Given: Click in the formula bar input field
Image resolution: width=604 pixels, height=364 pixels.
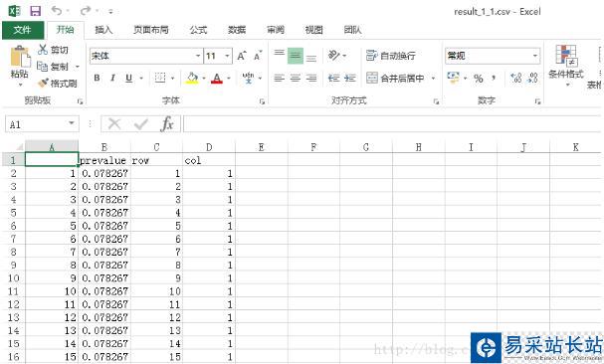Looking at the screenshot, I should pos(393,124).
